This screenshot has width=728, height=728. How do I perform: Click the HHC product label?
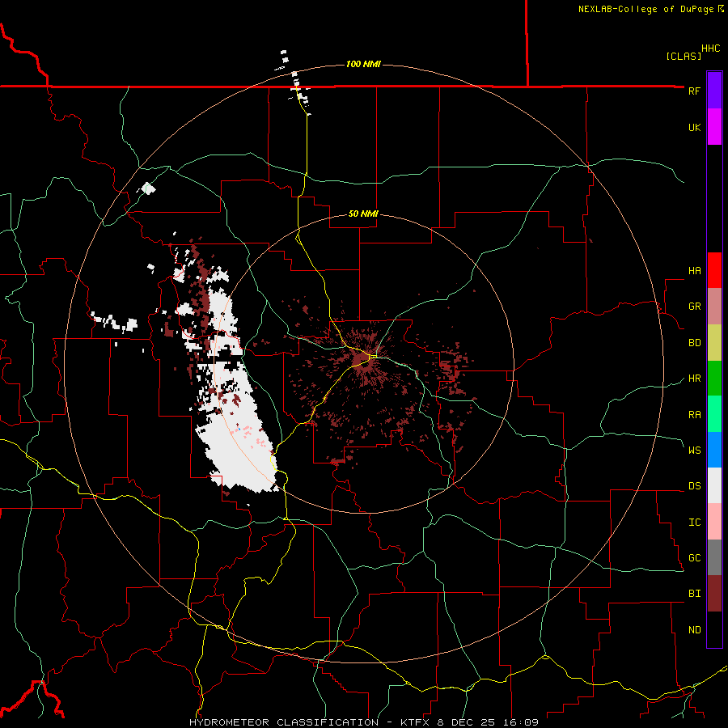(x=710, y=49)
